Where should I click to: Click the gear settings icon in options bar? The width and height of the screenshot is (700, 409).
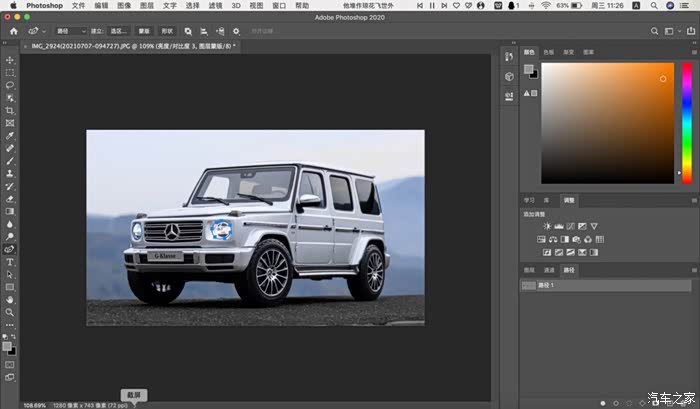pos(236,31)
